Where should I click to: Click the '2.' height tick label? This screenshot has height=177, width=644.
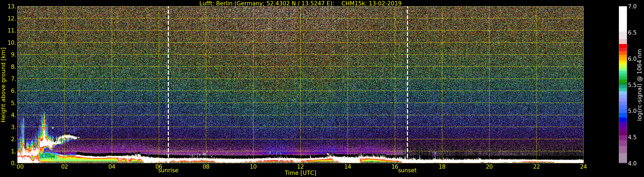(x=14, y=139)
